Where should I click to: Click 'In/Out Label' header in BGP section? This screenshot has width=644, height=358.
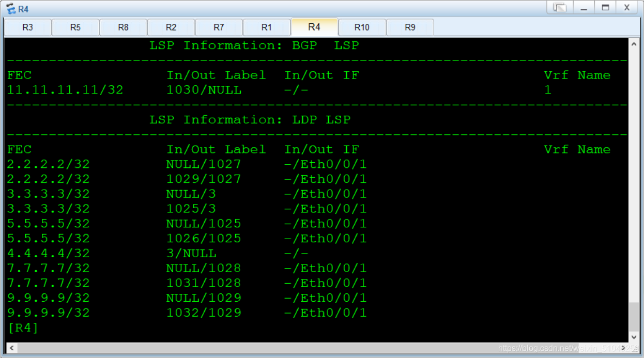216,75
